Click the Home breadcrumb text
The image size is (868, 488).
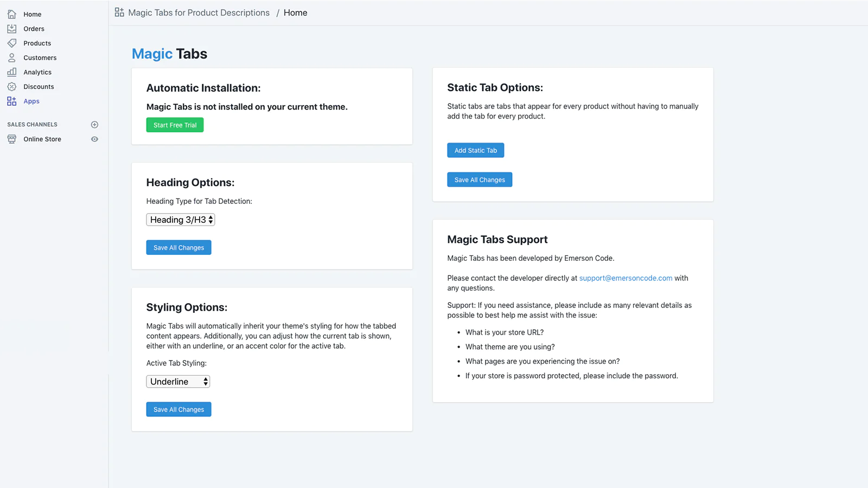point(295,12)
